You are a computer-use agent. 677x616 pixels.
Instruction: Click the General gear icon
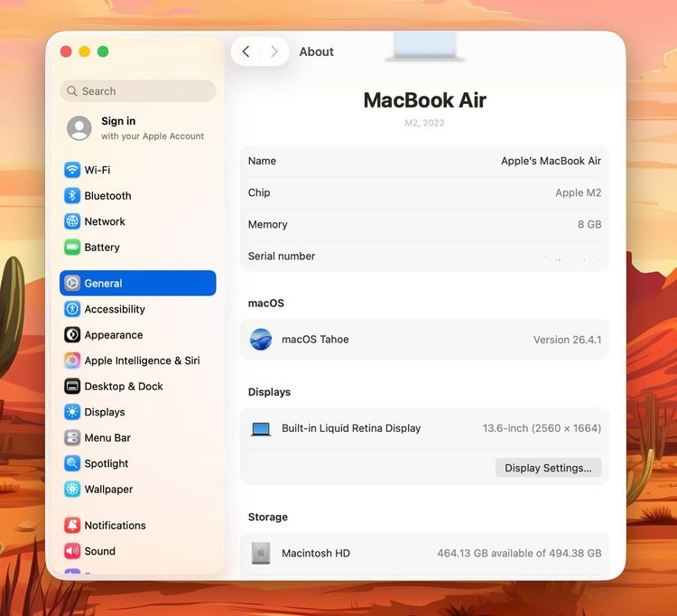pos(72,283)
